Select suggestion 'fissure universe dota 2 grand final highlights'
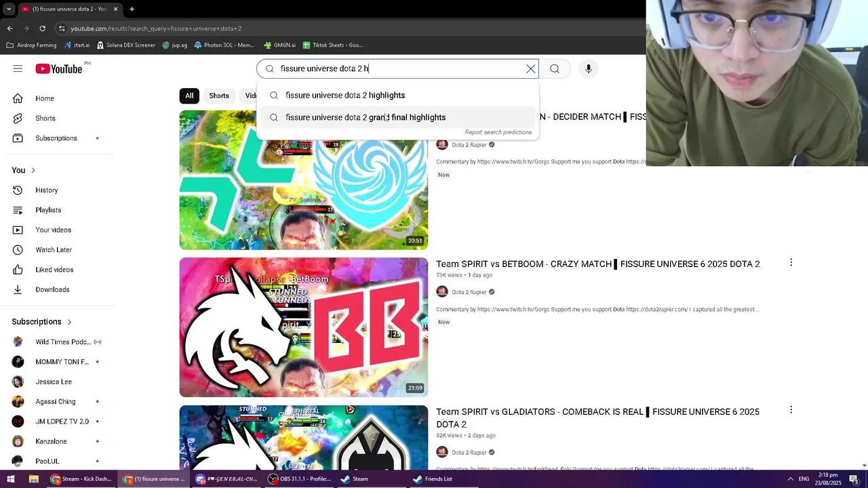Screen dimensions: 868x488 pos(398,117)
